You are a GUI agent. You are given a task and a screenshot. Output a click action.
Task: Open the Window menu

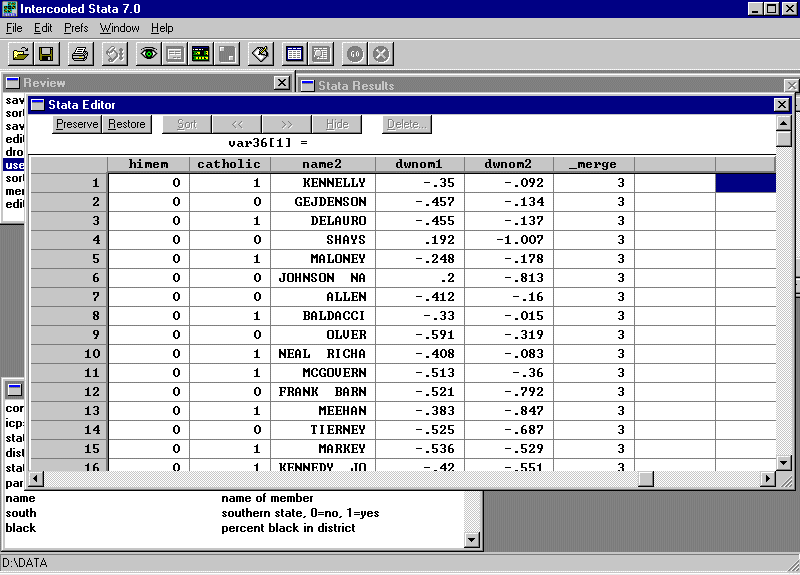tap(119, 28)
